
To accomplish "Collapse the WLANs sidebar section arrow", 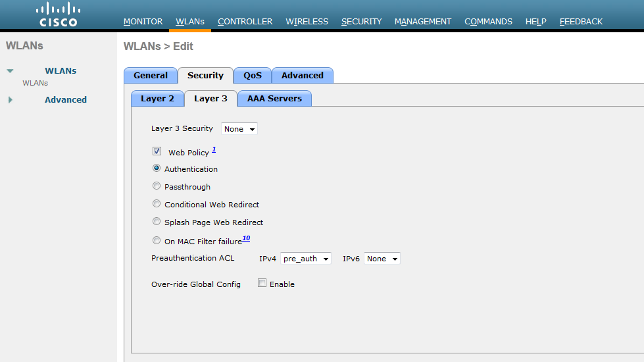I will 11,71.
